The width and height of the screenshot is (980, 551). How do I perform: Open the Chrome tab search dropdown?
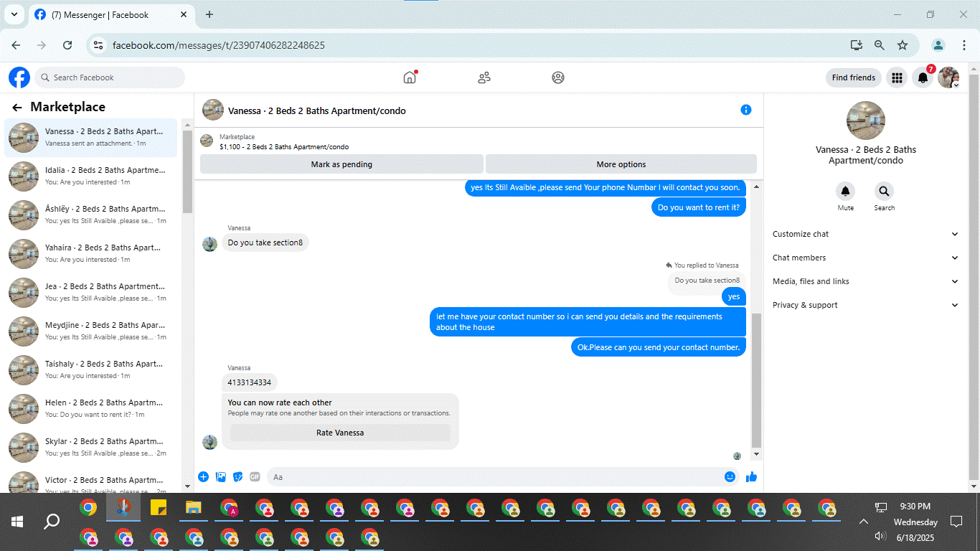pyautogui.click(x=14, y=14)
